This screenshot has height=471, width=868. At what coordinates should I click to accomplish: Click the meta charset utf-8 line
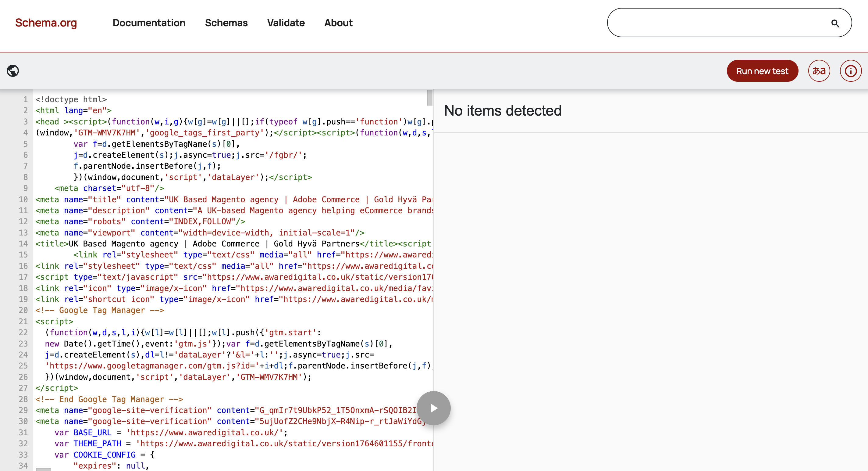point(109,188)
